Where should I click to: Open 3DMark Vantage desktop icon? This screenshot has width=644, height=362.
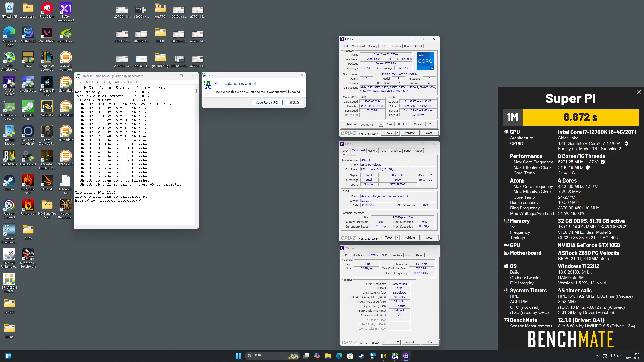coord(66,62)
